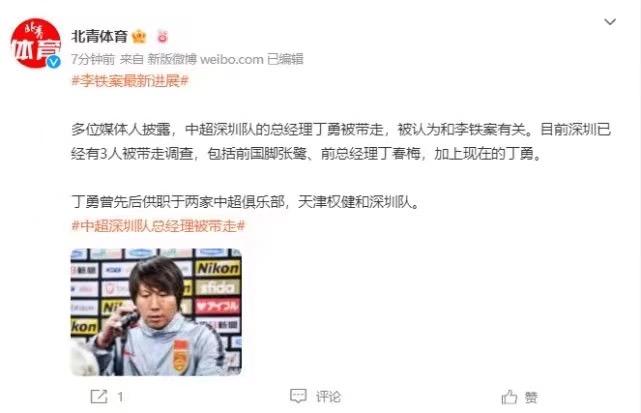This screenshot has width=641, height=413.
Task: Click the repost share icon
Action: (x=99, y=397)
